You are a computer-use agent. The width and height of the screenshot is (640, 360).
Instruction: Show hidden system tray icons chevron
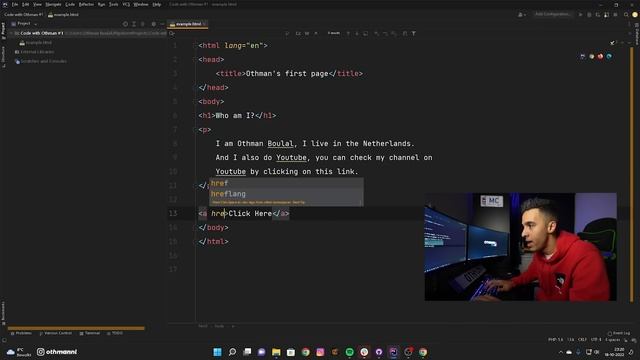point(560,352)
